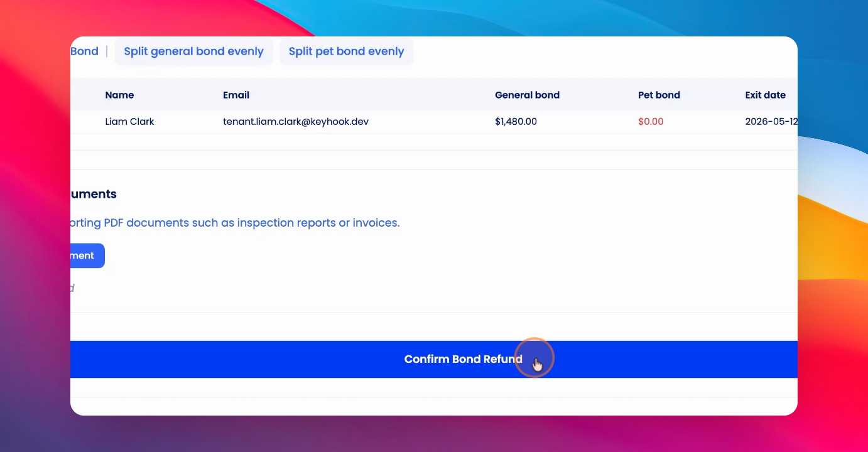Click the Pet bond column header
Image resolution: width=868 pixels, height=452 pixels.
click(659, 95)
